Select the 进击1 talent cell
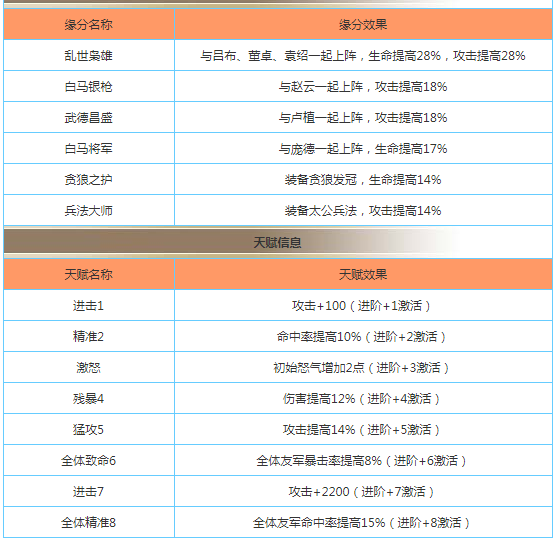This screenshot has width=557, height=543. 89,305
